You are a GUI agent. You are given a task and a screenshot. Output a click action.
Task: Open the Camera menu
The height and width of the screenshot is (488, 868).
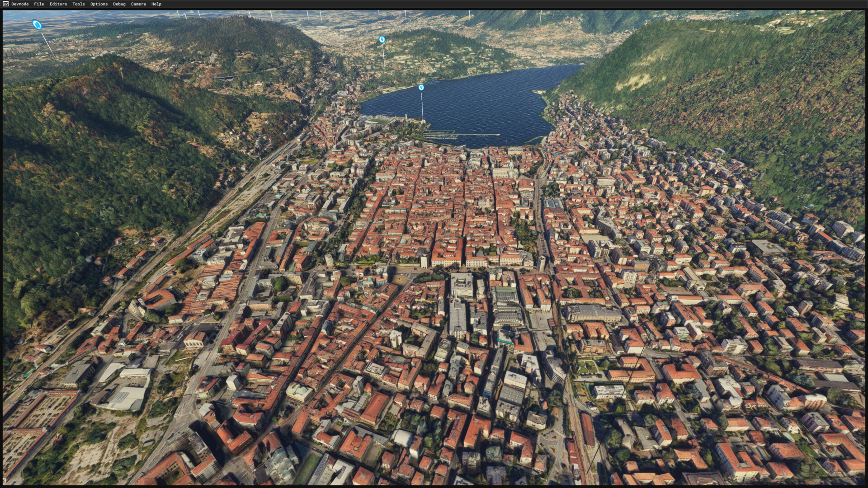(138, 4)
